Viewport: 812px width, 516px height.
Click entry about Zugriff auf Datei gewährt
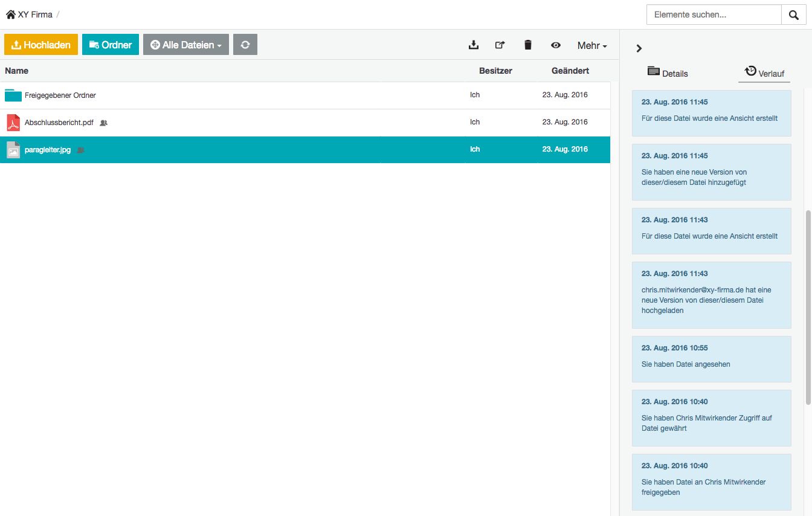point(712,418)
